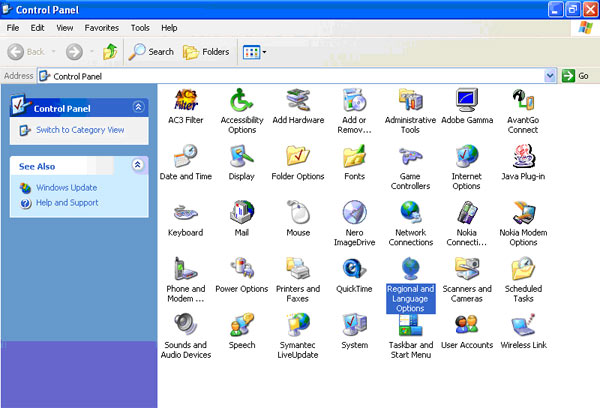Open Date and Time settings icon

pos(186,157)
